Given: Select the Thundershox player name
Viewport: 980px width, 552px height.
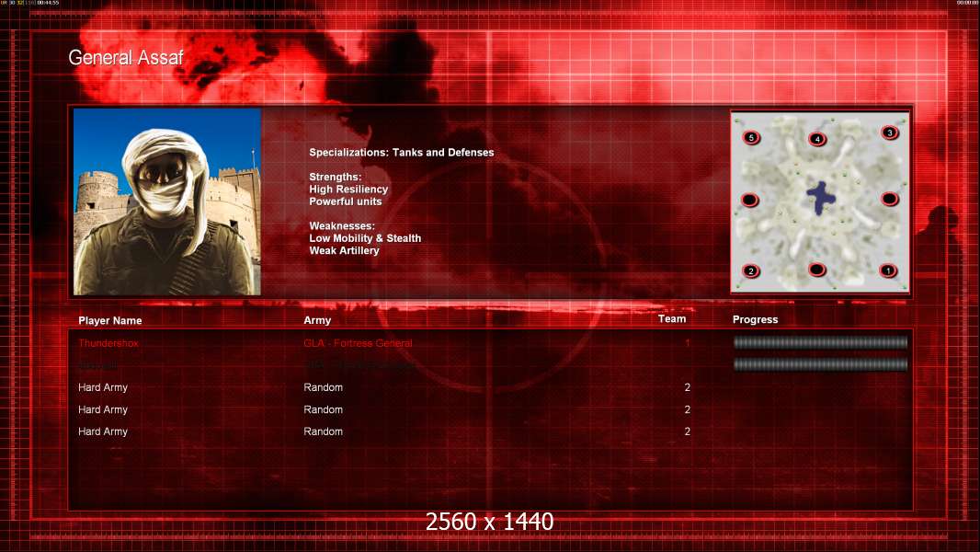Looking at the screenshot, I should pos(108,343).
